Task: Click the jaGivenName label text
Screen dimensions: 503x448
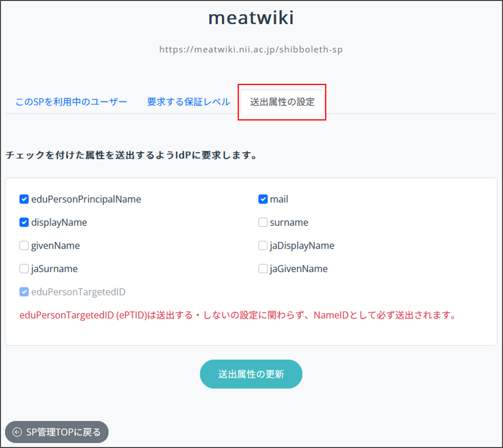Action: (298, 269)
